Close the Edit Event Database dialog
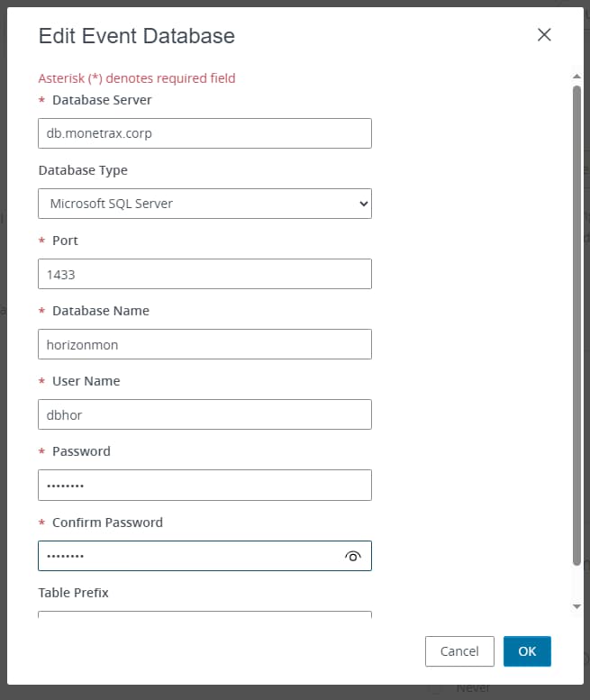The image size is (590, 700). click(x=544, y=35)
